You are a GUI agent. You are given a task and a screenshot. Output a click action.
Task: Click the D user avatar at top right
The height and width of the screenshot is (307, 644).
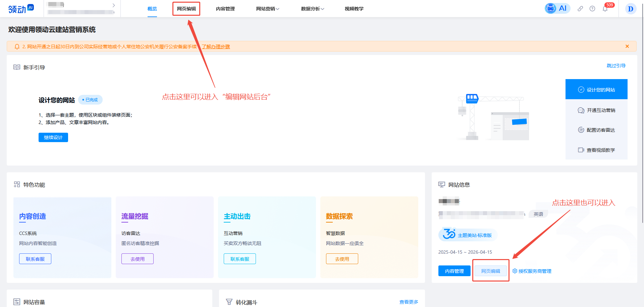631,8
